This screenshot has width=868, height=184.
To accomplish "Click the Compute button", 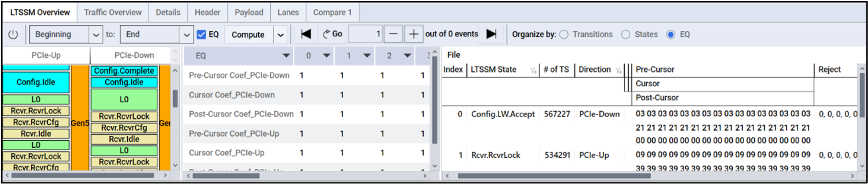I will (248, 35).
